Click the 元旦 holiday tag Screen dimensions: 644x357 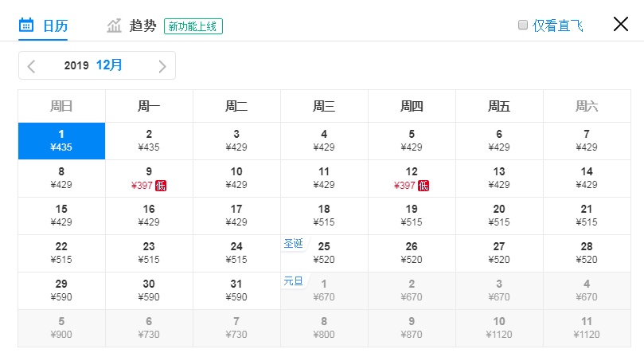click(293, 281)
